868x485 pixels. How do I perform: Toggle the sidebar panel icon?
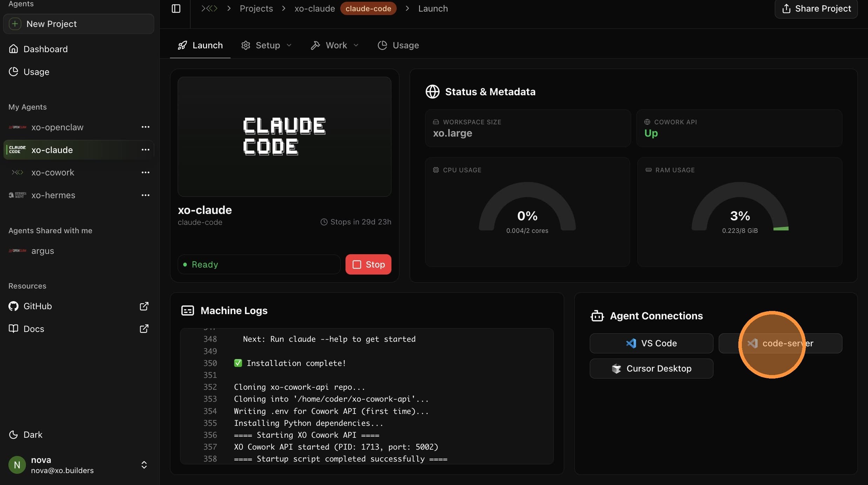[176, 8]
